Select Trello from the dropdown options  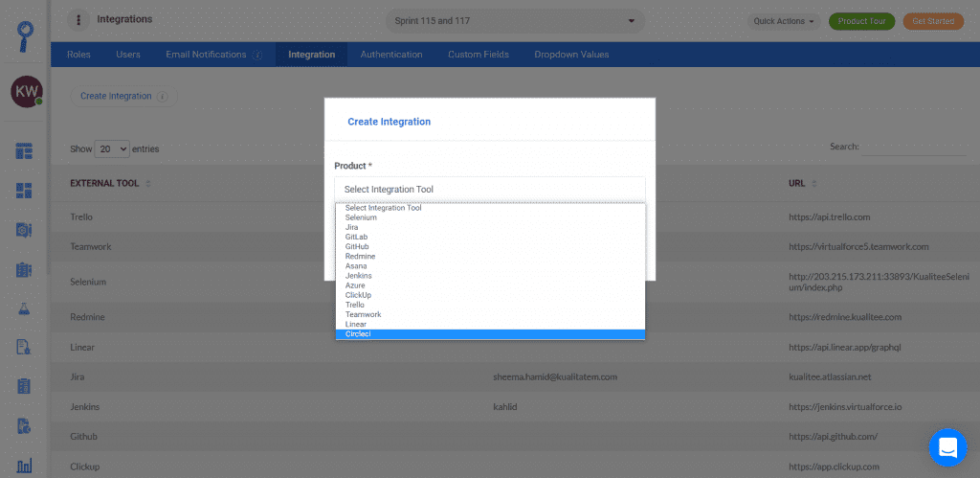pos(490,305)
